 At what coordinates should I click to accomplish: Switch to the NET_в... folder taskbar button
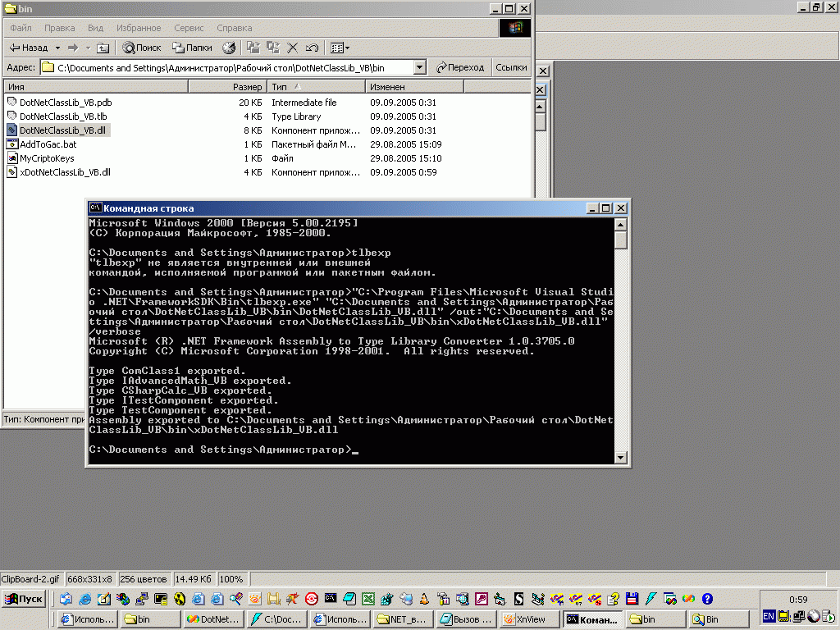(x=404, y=619)
